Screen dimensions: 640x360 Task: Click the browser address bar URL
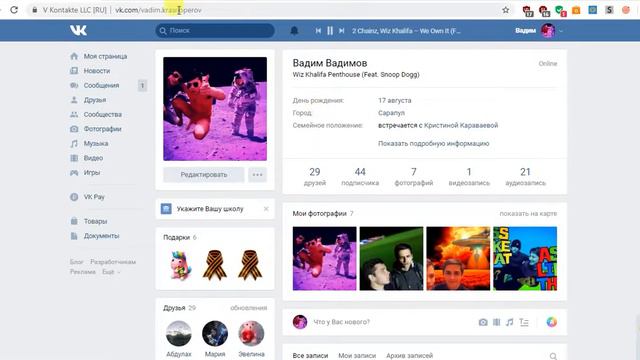(158, 10)
